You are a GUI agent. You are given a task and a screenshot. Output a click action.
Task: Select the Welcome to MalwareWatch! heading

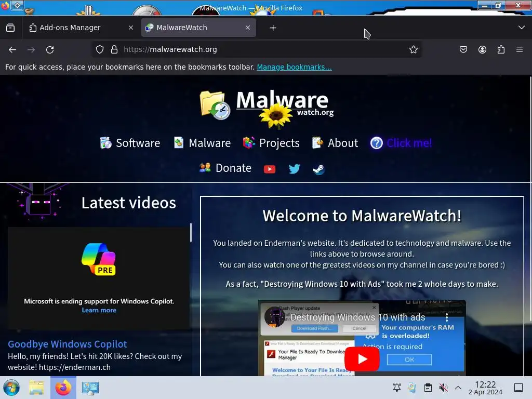(x=362, y=216)
